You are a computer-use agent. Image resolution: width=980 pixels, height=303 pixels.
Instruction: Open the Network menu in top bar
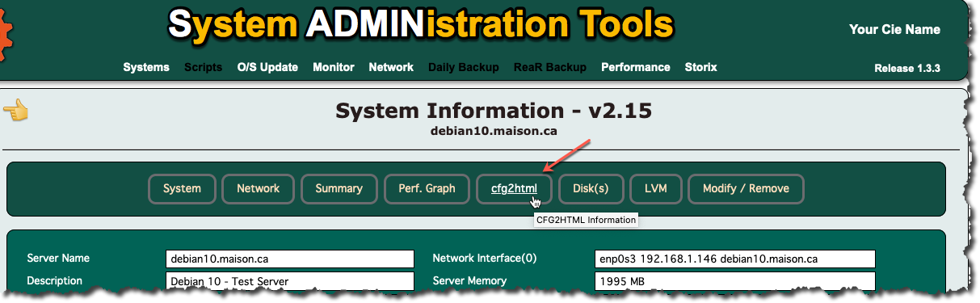tap(391, 67)
